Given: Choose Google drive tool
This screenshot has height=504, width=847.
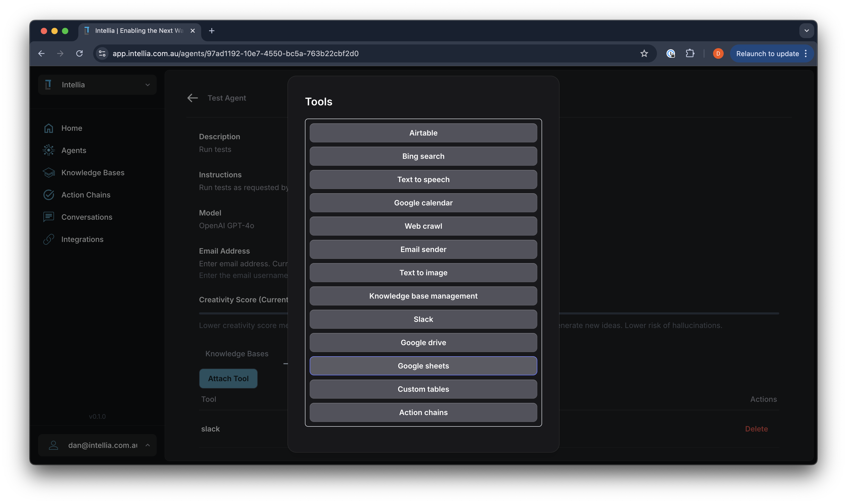Looking at the screenshot, I should [x=423, y=342].
